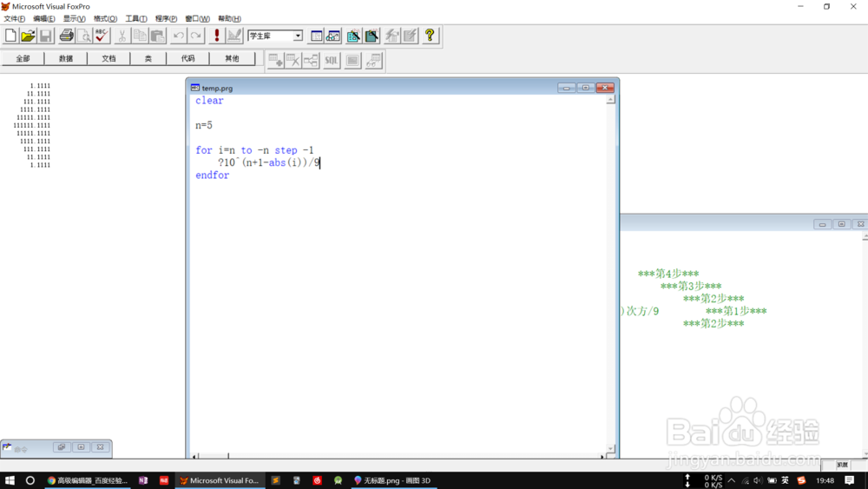868x489 pixels.
Task: Open print preview icon
Action: (x=83, y=36)
